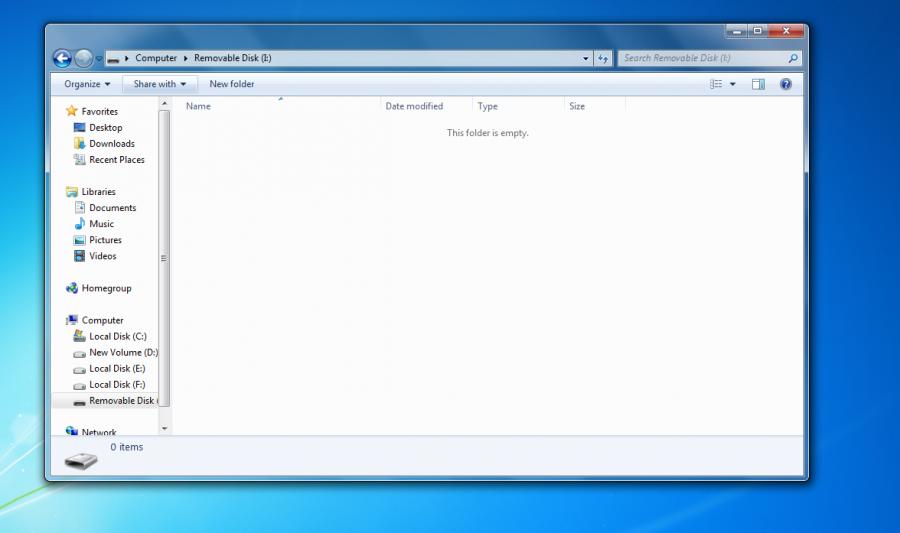Create a New folder

point(232,84)
